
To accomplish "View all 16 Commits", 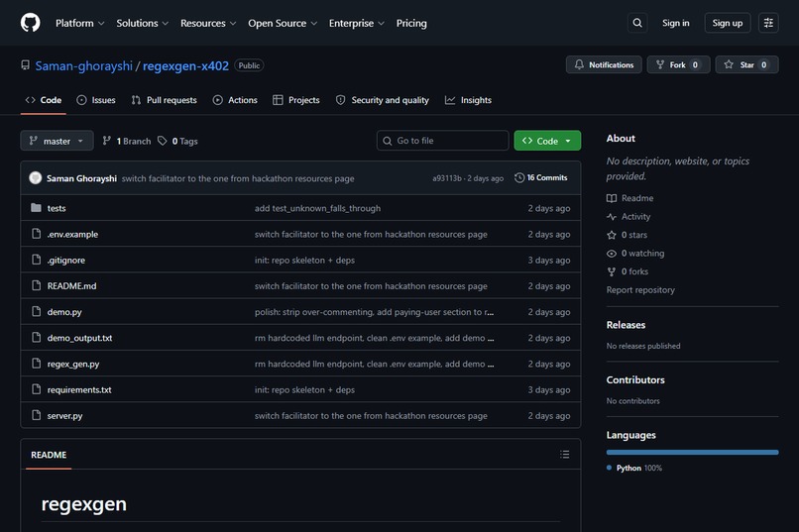I will (x=540, y=177).
